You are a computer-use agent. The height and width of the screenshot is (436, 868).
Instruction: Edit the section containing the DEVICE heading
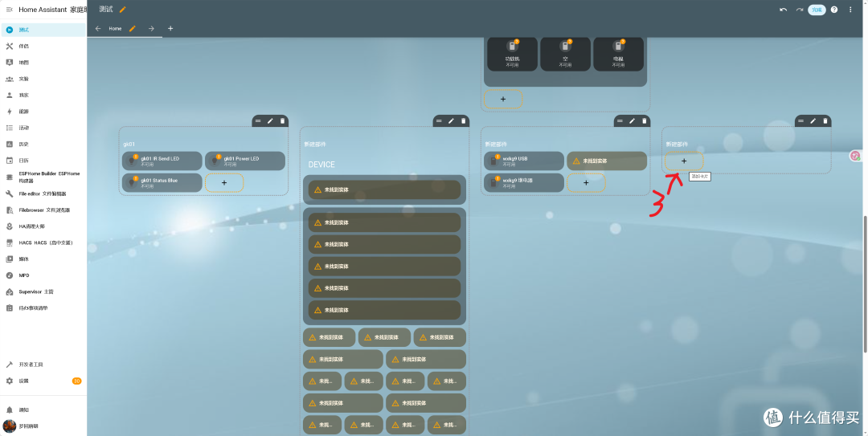click(x=451, y=120)
